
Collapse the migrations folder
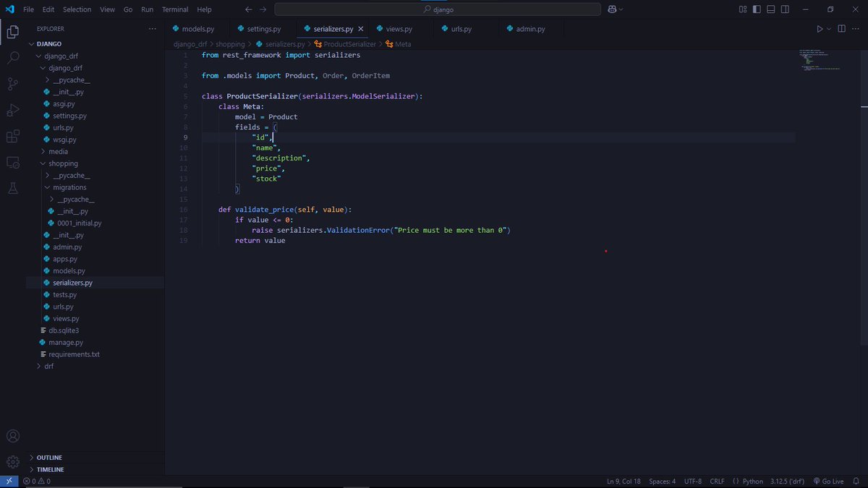click(x=69, y=187)
